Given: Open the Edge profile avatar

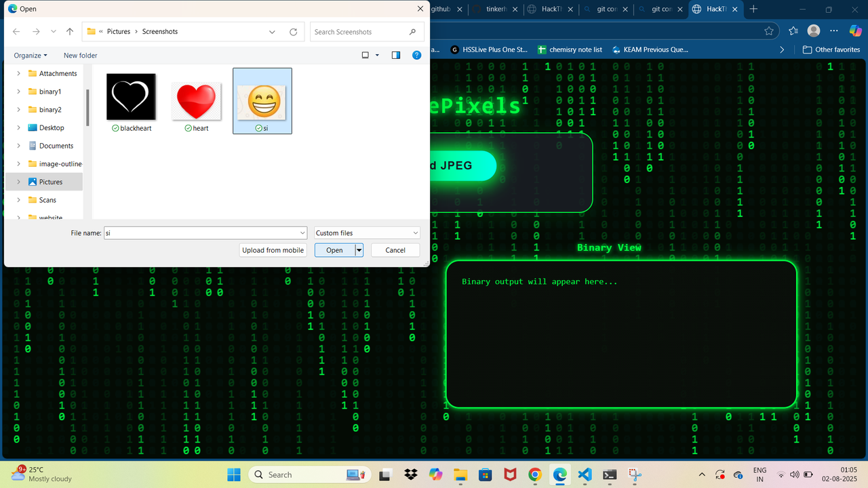Looking at the screenshot, I should (814, 30).
